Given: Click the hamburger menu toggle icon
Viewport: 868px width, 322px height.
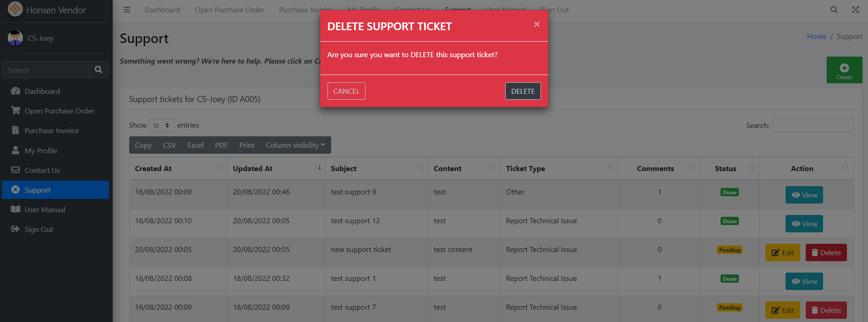Looking at the screenshot, I should click(127, 10).
